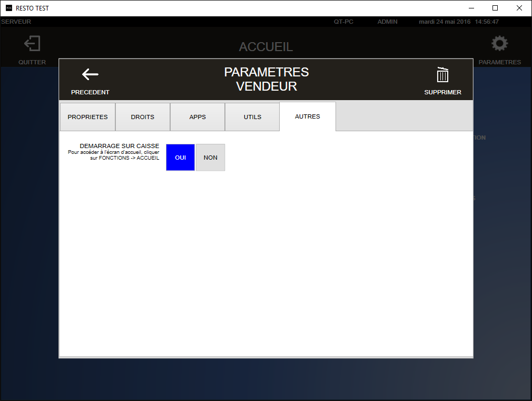This screenshot has width=532, height=401.
Task: Open the UTILS tab
Action: (252, 117)
